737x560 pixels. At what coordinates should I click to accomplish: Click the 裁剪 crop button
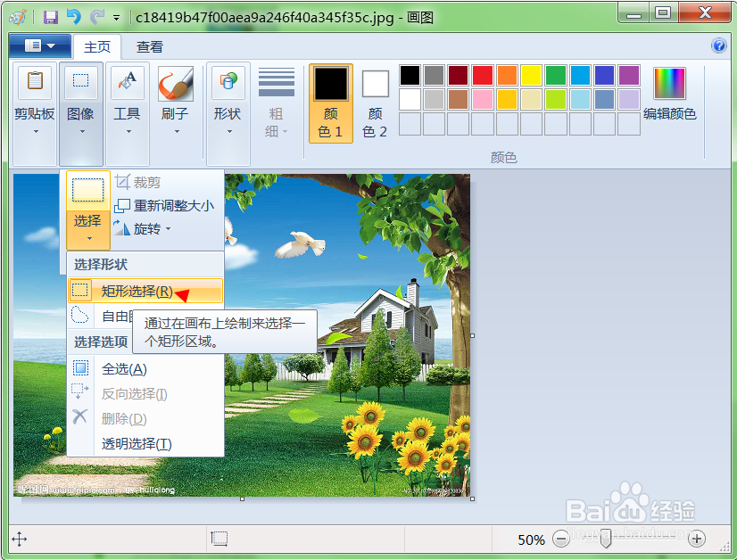click(138, 182)
